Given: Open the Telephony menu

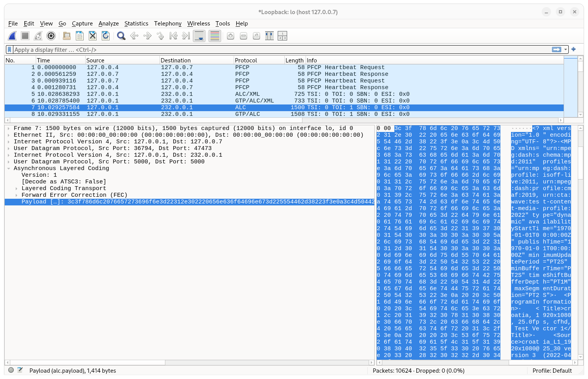Looking at the screenshot, I should point(168,24).
